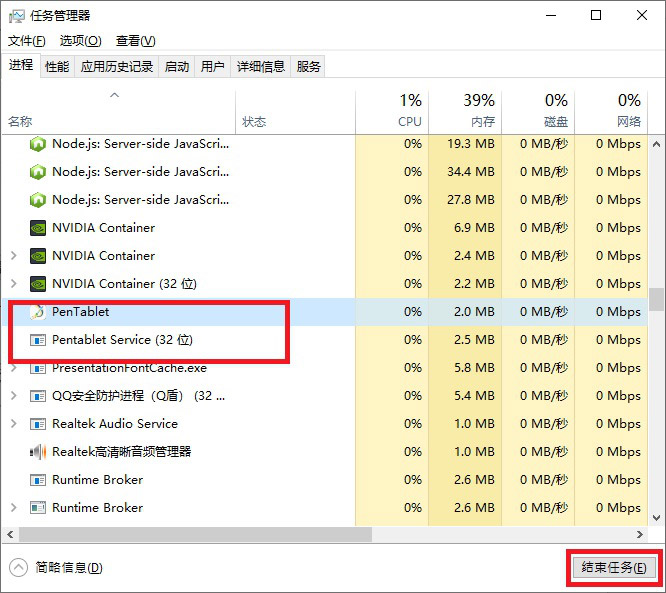Click the 27.8 MB memory cell
The image size is (666, 593).
point(465,200)
